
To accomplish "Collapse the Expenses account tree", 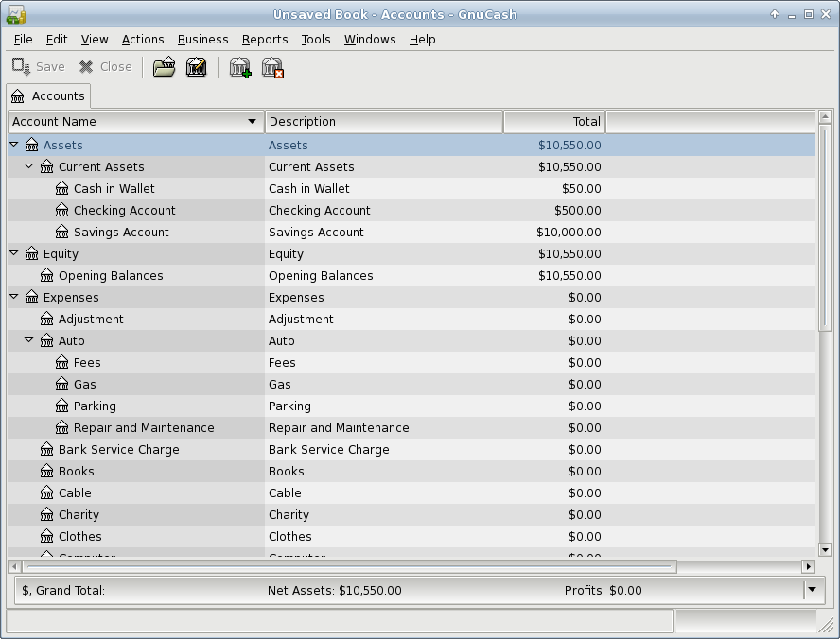I will pos(14,297).
